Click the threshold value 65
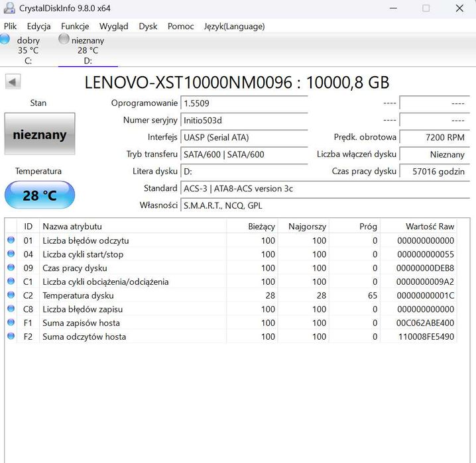Image resolution: width=476 pixels, height=463 pixels. coord(373,295)
